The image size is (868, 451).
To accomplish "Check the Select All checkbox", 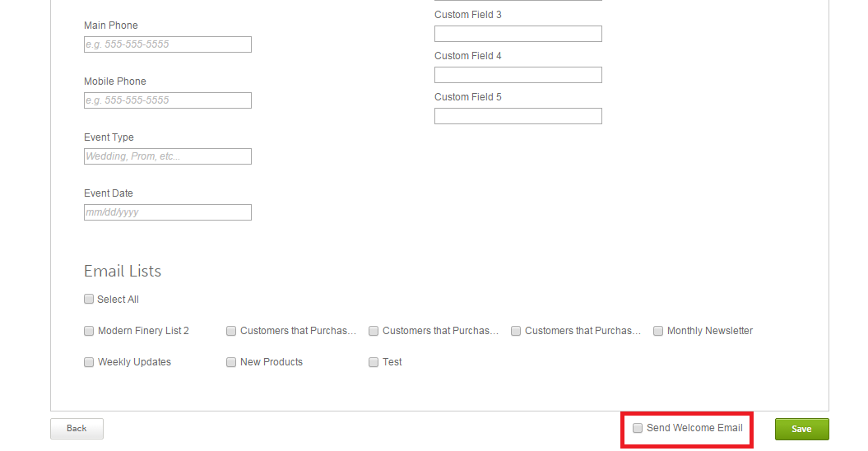I will [89, 300].
